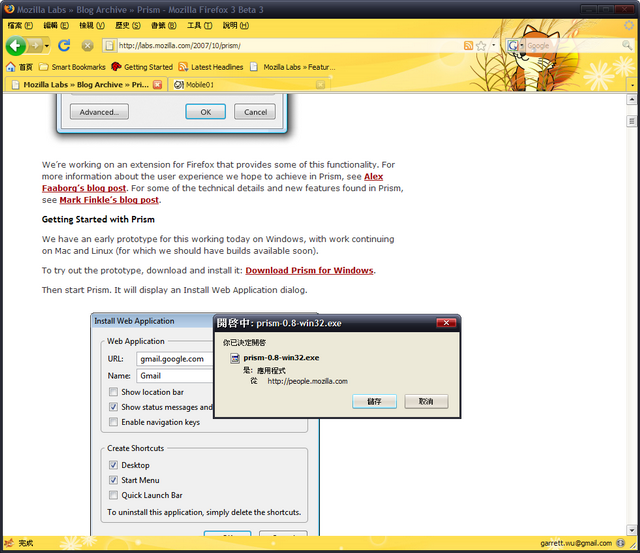Close the prism-0.8-win32.exe download dialog

point(446,323)
